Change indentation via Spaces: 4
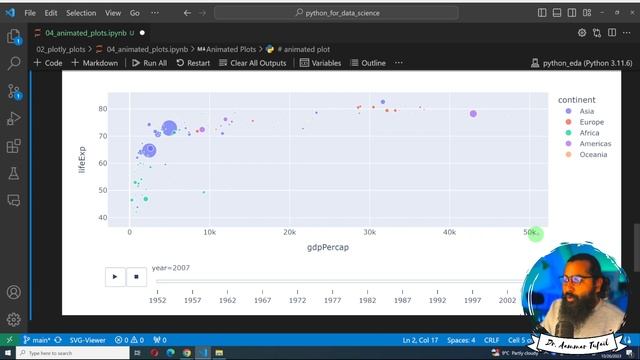This screenshot has height=360, width=640. click(461, 340)
